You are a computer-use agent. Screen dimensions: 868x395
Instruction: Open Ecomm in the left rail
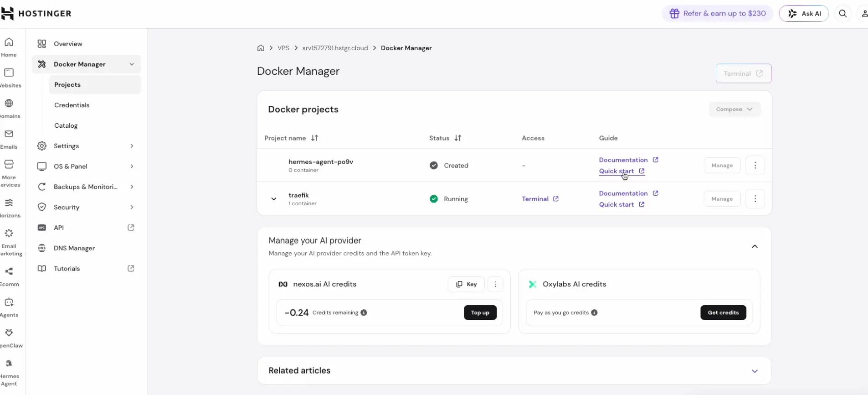click(x=9, y=277)
